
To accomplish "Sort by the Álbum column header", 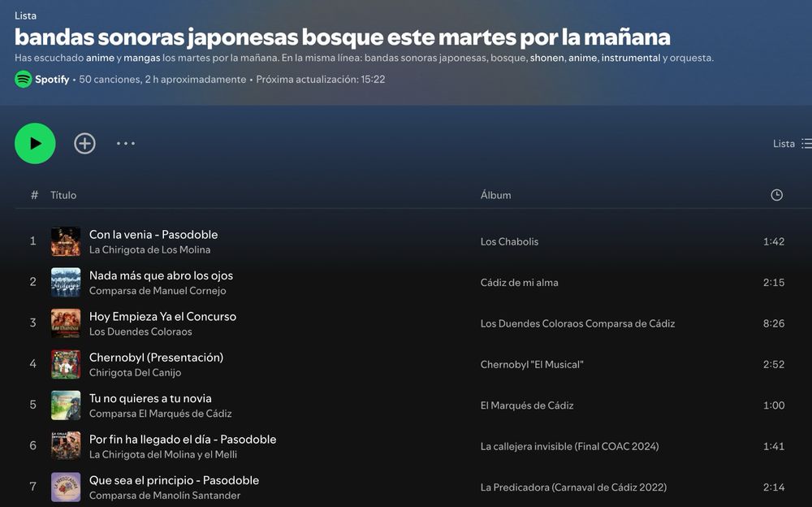I will pos(495,195).
